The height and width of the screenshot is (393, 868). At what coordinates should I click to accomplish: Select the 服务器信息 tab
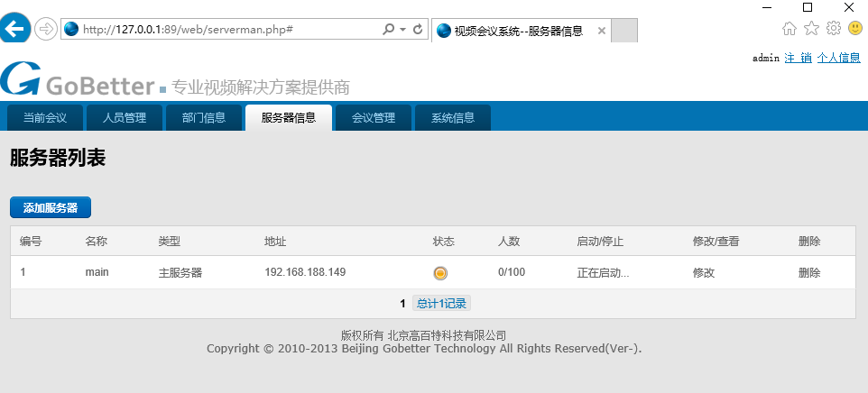(289, 118)
